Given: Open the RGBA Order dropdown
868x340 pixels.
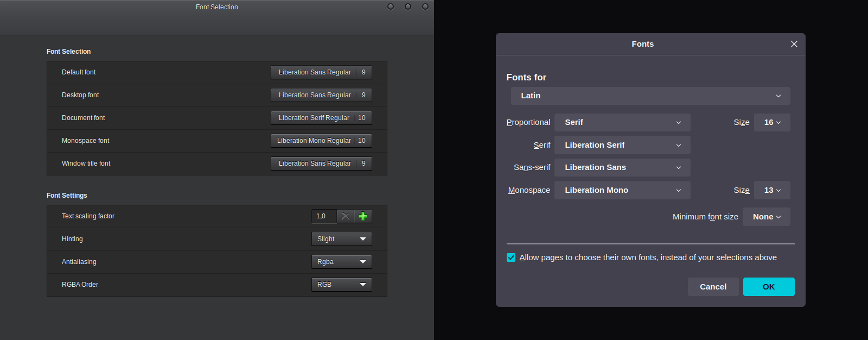Looking at the screenshot, I should pyautogui.click(x=342, y=285).
